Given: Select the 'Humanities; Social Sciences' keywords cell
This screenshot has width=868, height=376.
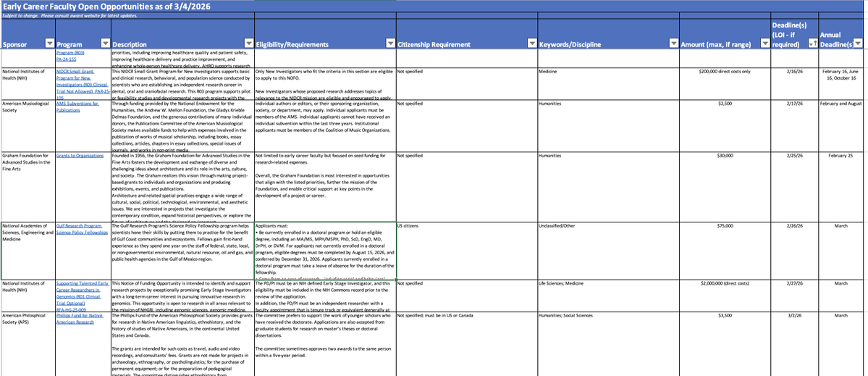Looking at the screenshot, I should [x=608, y=343].
